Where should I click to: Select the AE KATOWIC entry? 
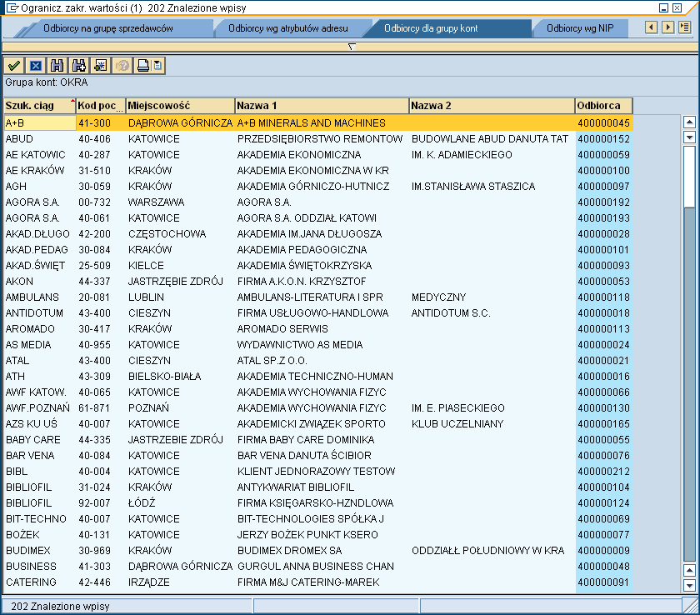coord(35,154)
